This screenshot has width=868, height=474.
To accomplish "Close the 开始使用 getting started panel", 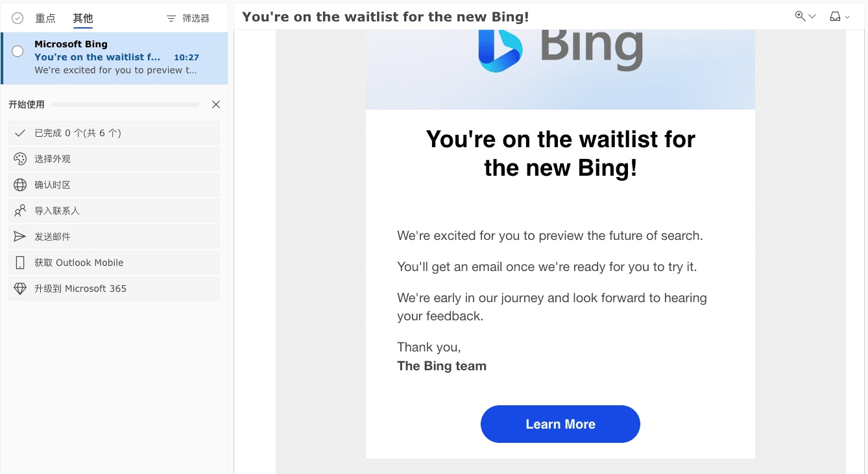I will click(x=216, y=104).
